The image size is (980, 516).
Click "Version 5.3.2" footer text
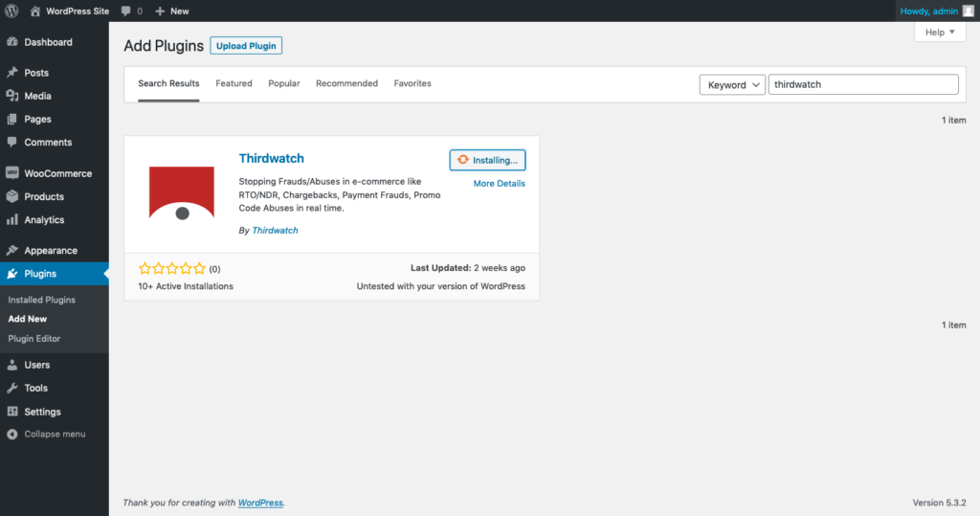pyautogui.click(x=940, y=503)
